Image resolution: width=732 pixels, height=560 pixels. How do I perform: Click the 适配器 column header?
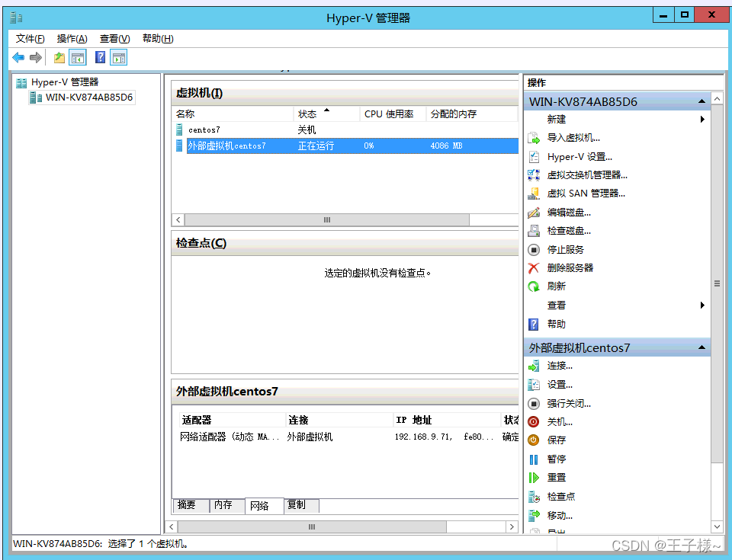232,420
